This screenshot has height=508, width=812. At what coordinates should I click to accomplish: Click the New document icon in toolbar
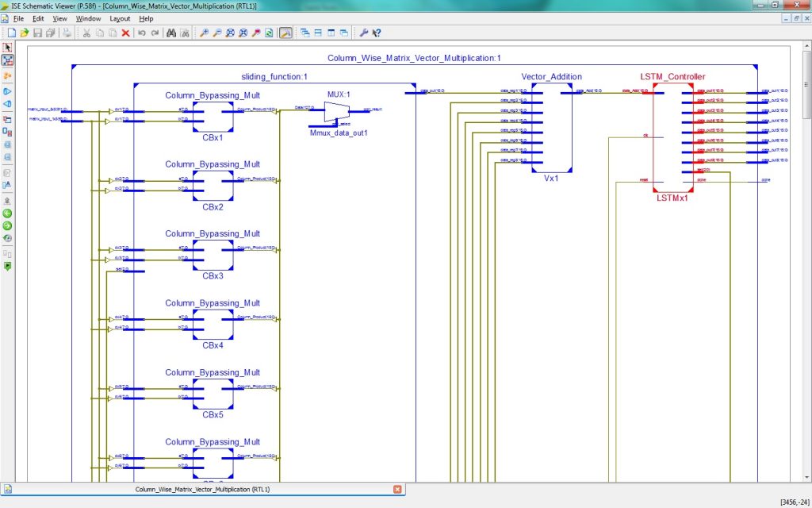(x=11, y=33)
